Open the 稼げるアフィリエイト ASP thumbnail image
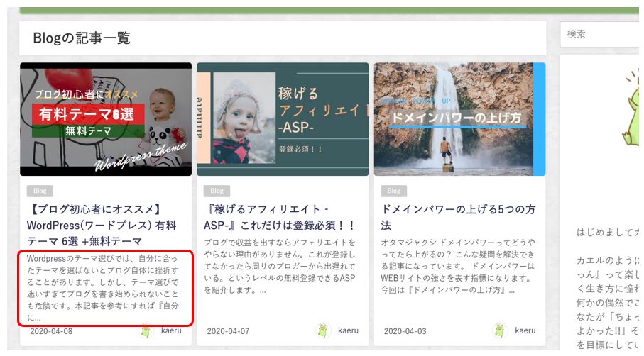The width and height of the screenshot is (644, 356). pos(283,119)
